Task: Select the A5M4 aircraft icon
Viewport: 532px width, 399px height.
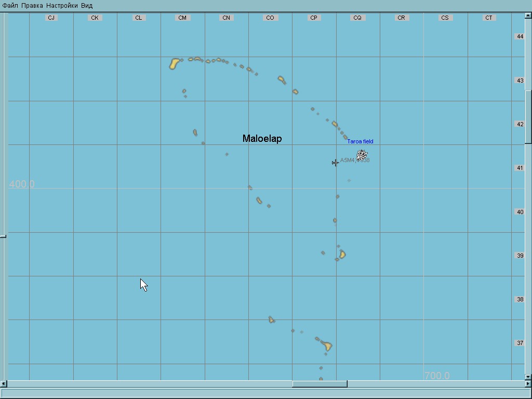Action: pos(335,163)
